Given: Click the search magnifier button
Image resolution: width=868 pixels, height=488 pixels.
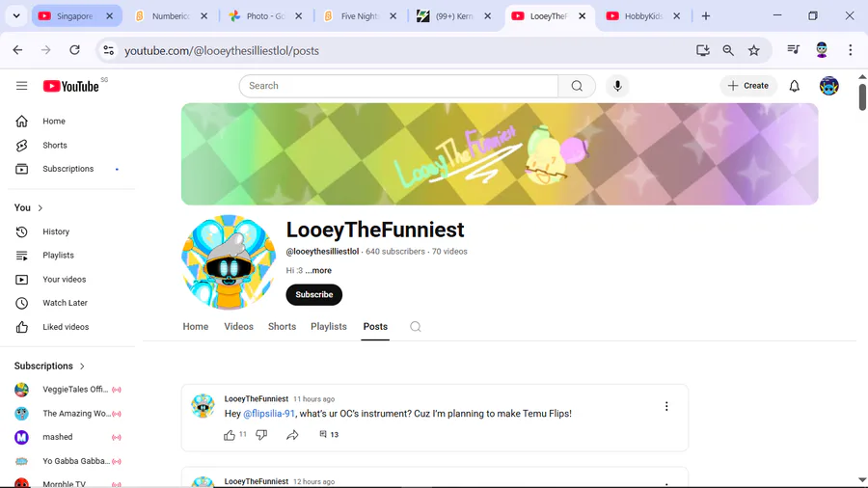Looking at the screenshot, I should (x=577, y=86).
